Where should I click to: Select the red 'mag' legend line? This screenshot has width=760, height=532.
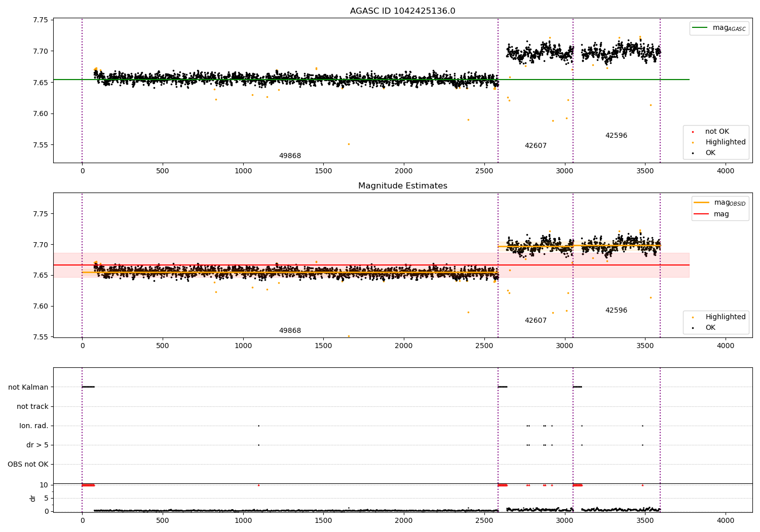tap(701, 214)
